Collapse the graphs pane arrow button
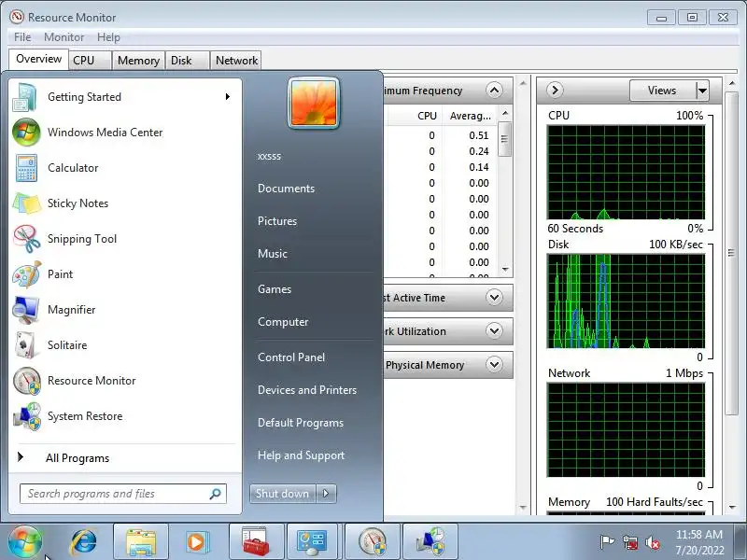 tap(555, 90)
